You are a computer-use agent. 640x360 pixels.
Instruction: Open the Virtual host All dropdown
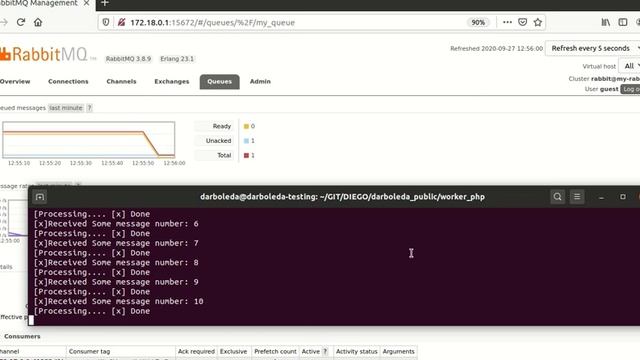[629, 66]
